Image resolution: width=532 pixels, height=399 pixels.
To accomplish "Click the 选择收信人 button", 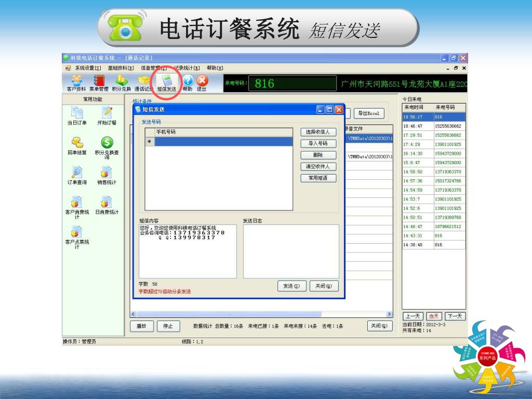I will (x=318, y=132).
